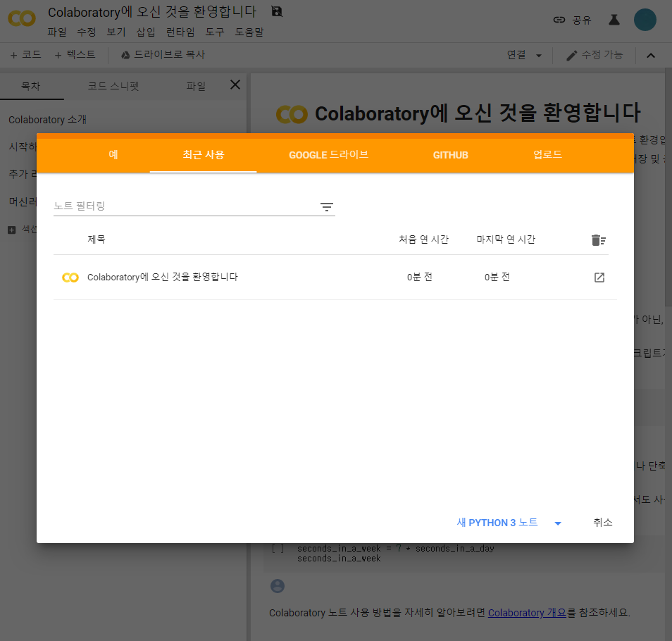672x641 pixels.
Task: Click the Colab logo in the top-left corner
Action: (22, 19)
